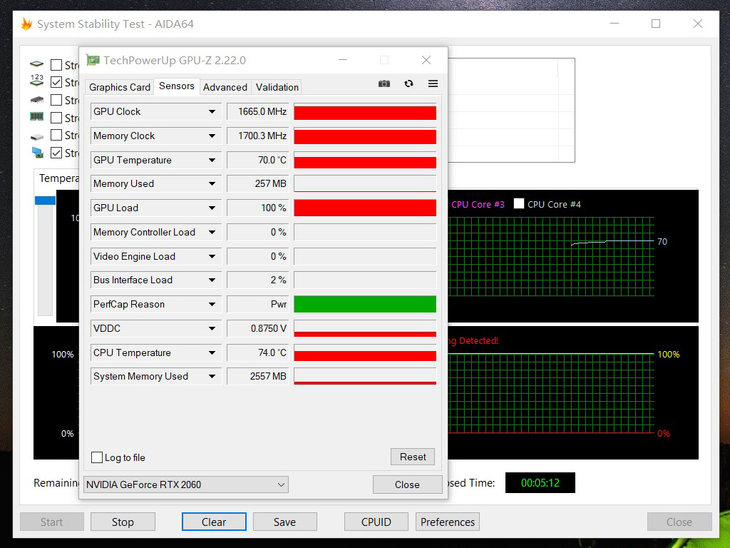
Task: Select the Sensors tab
Action: (176, 86)
